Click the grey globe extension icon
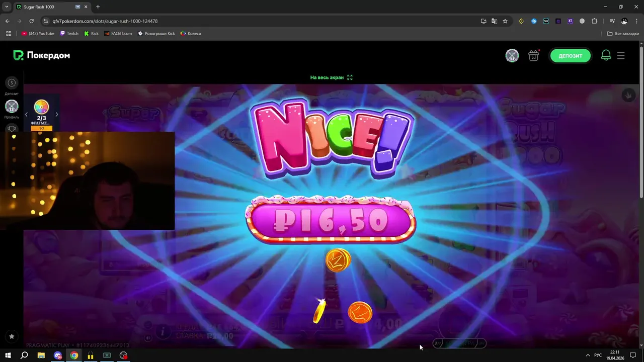 582,21
